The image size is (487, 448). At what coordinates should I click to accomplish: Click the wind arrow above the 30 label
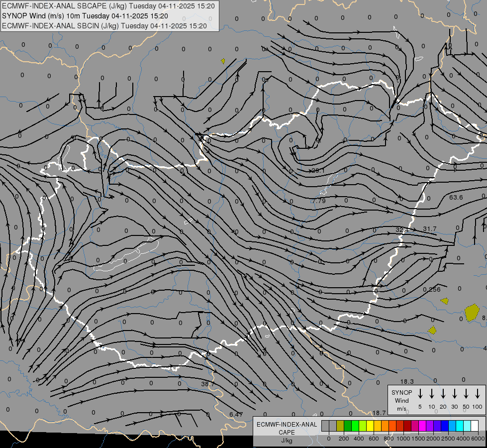pyautogui.click(x=454, y=394)
